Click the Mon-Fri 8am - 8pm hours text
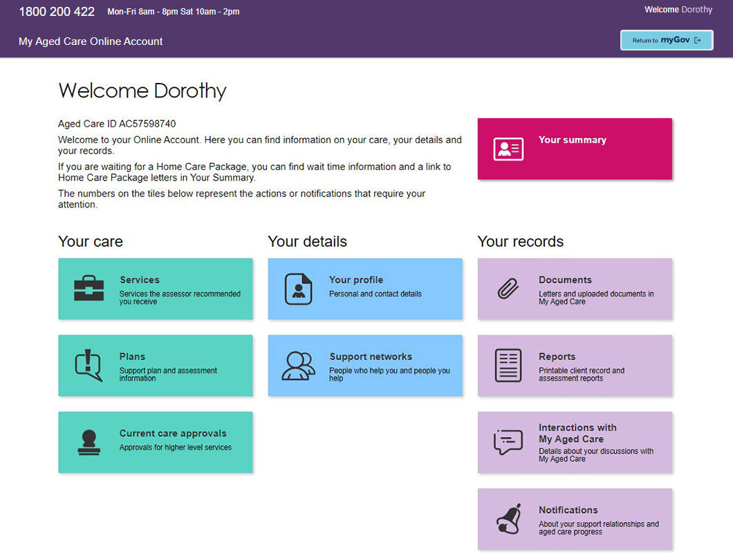The height and width of the screenshot is (560, 733). coord(174,12)
